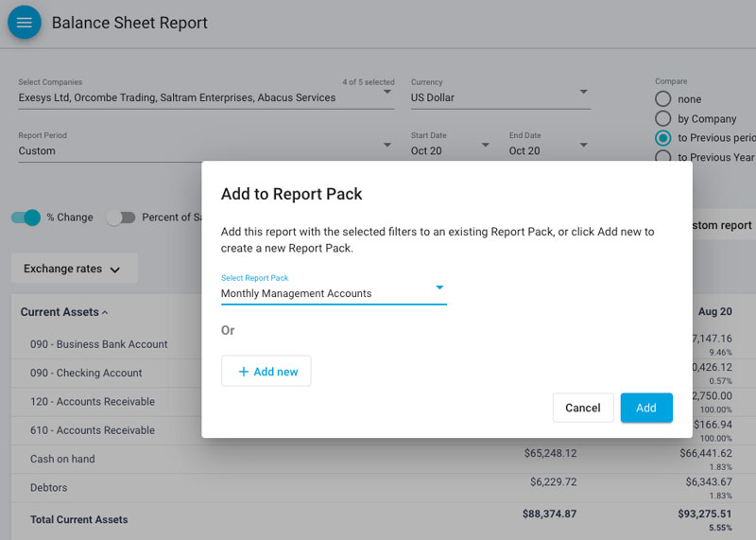Image resolution: width=756 pixels, height=540 pixels.
Task: Click '090 - Checking Account' row label
Action: tap(86, 373)
